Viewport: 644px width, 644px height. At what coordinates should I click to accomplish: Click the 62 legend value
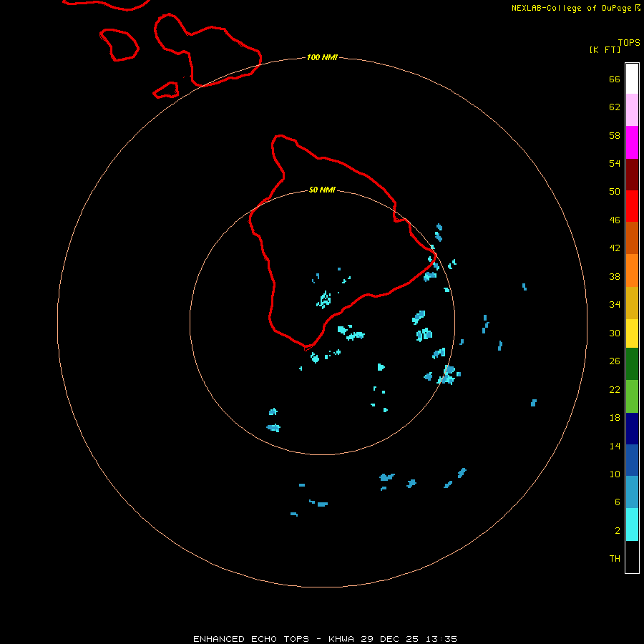[x=615, y=107]
